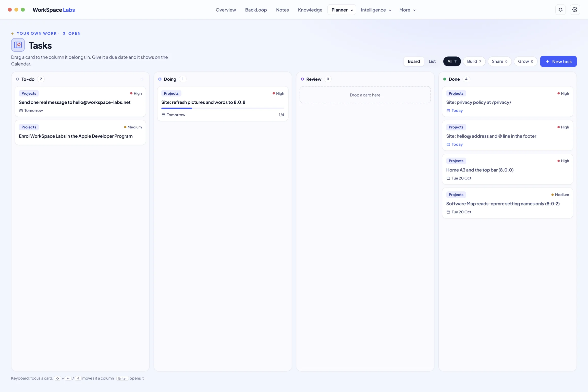588x392 pixels.
Task: Click the sparkle icon before YOUR OWN WORK
Action: coord(13,33)
